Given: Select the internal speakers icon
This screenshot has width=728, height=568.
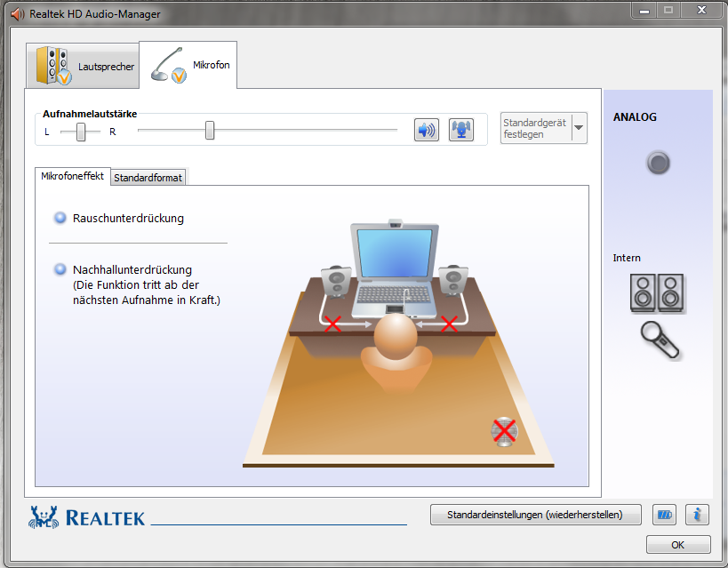Looking at the screenshot, I should click(x=657, y=292).
